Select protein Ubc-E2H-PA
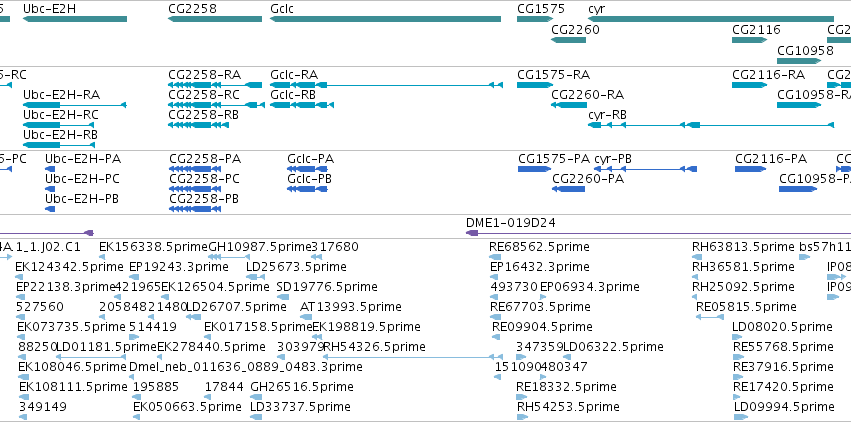The image size is (851, 422). [x=50, y=169]
